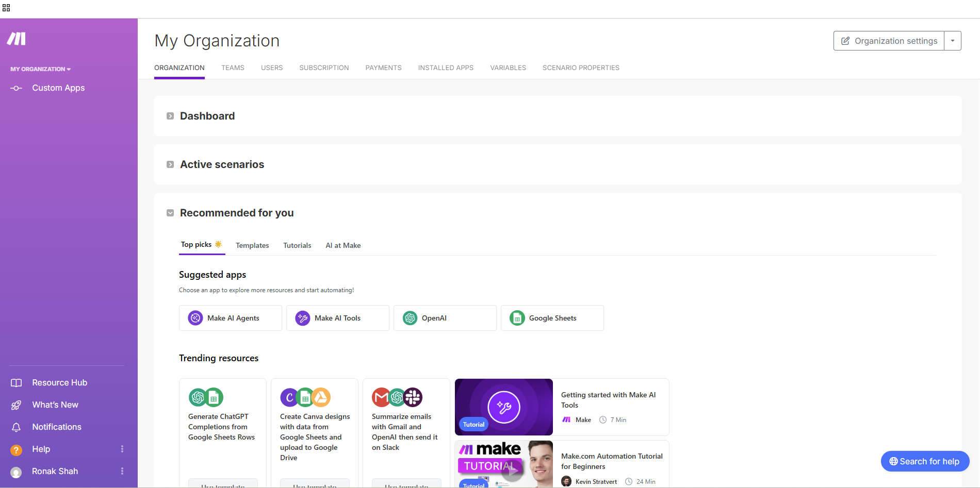Show the Tutorials tab
The image size is (980, 488).
(297, 245)
